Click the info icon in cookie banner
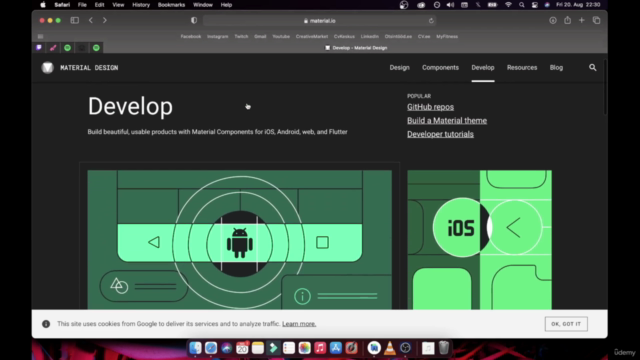 pyautogui.click(x=46, y=324)
